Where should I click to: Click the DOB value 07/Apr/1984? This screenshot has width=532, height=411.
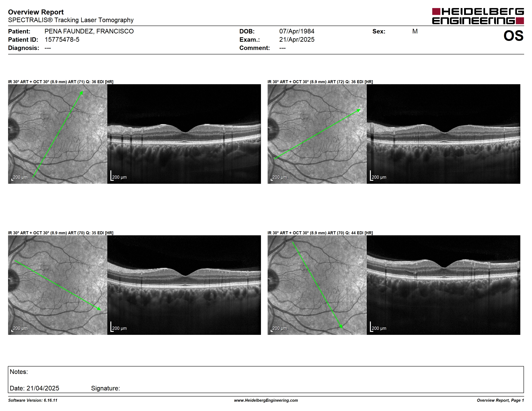[x=297, y=31]
